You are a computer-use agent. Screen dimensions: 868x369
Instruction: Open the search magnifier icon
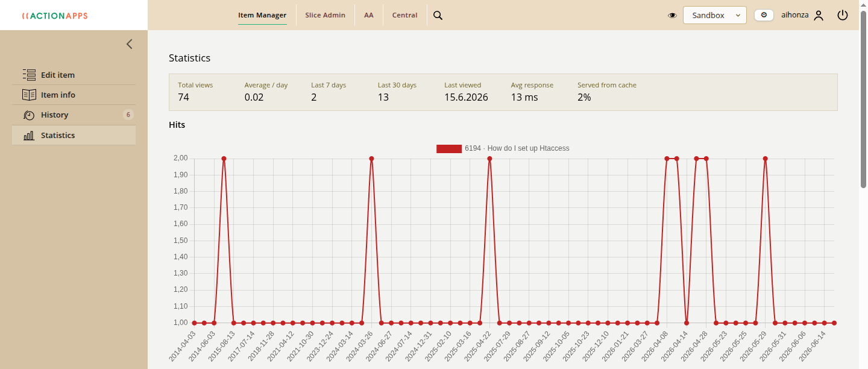[438, 15]
